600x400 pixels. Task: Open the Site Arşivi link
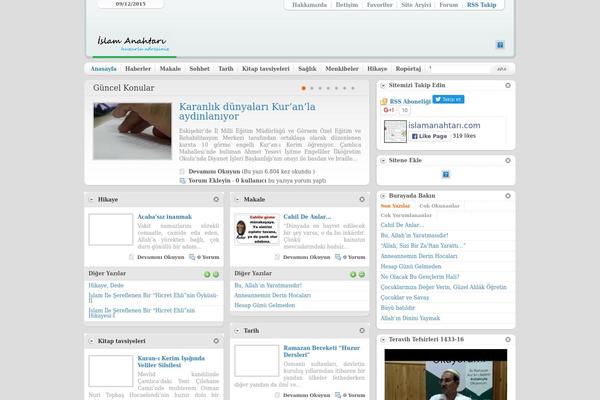416,5
